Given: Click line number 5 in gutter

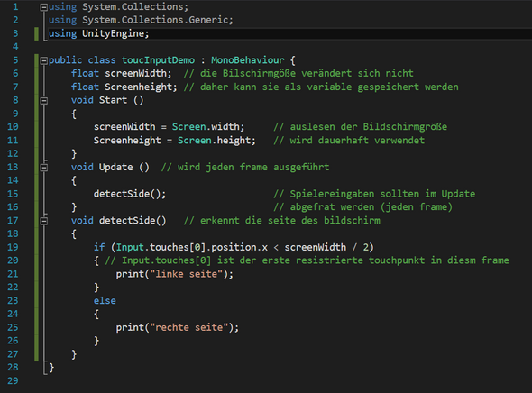Looking at the screenshot, I should (x=15, y=60).
